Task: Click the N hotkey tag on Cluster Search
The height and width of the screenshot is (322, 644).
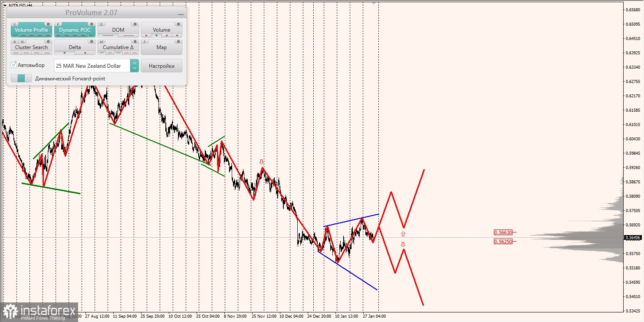Action: click(22, 42)
